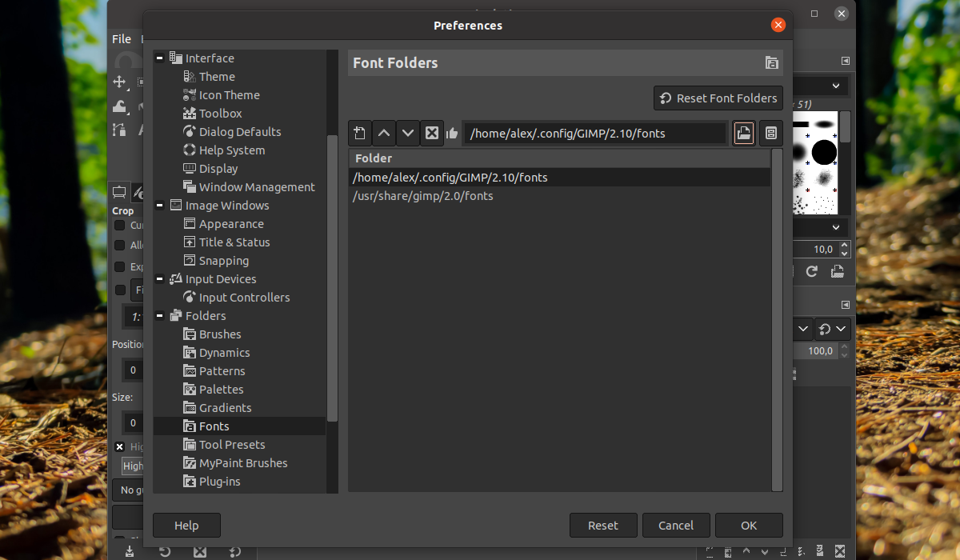The height and width of the screenshot is (560, 960).
Task: Open the File menu
Action: (x=122, y=39)
